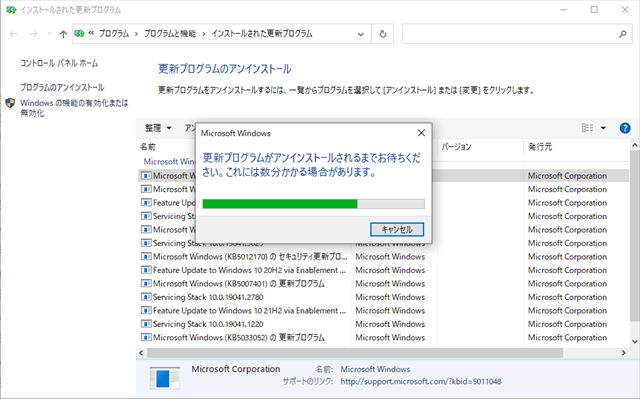Select Feature Update to Windows 10 20H2 entry
This screenshot has width=640, height=399.
pos(384,270)
